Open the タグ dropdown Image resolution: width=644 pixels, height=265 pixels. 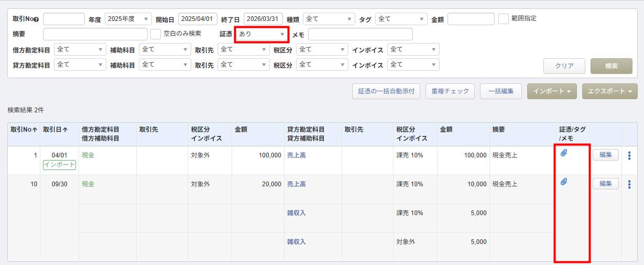(401, 19)
